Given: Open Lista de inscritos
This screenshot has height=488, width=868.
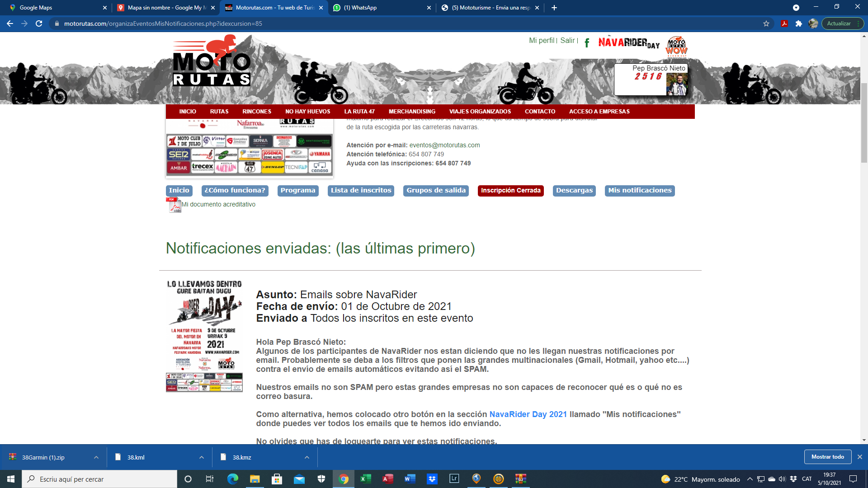Looking at the screenshot, I should point(361,191).
